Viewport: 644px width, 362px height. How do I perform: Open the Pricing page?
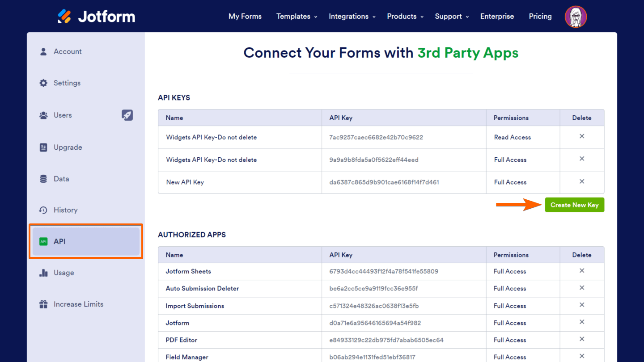[540, 17]
